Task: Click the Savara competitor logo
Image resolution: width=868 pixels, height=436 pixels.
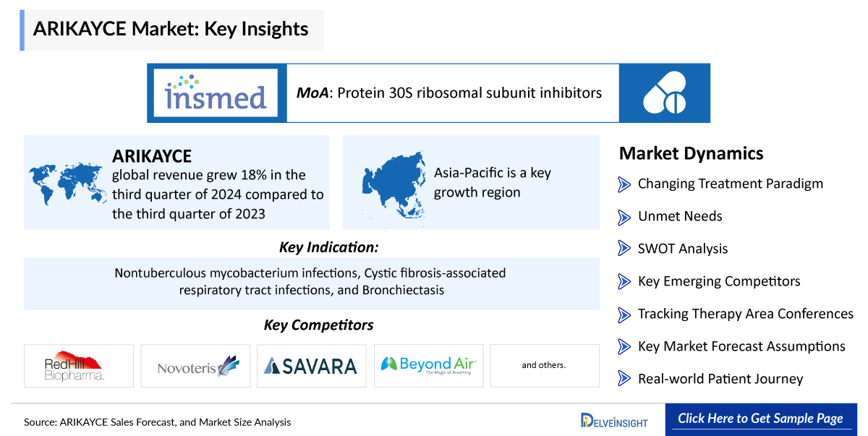Action: [311, 366]
